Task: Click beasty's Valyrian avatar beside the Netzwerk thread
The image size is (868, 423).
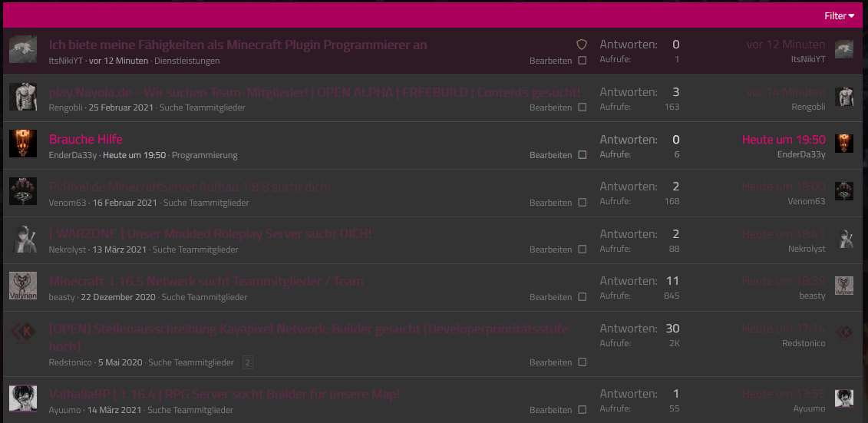Action: [x=23, y=286]
